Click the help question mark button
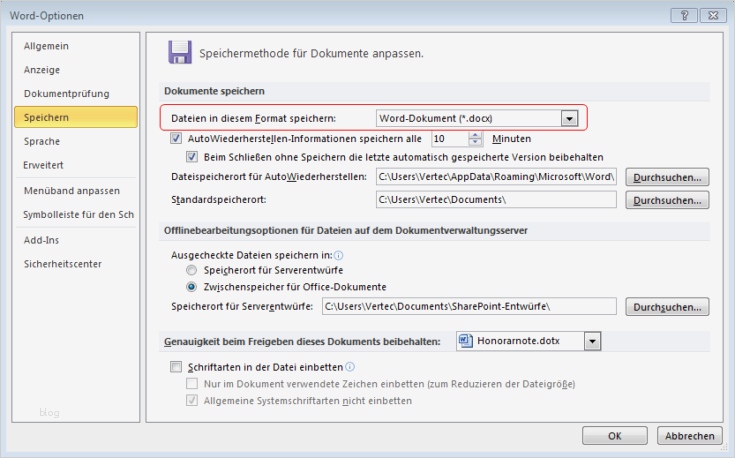Viewport: 735px width, 458px height. click(x=689, y=15)
